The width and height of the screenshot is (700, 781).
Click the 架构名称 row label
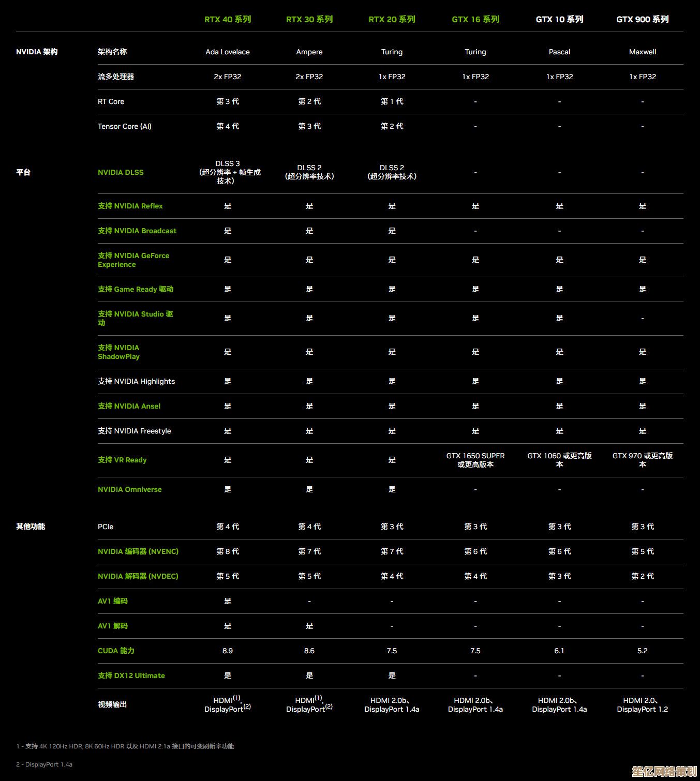[112, 52]
